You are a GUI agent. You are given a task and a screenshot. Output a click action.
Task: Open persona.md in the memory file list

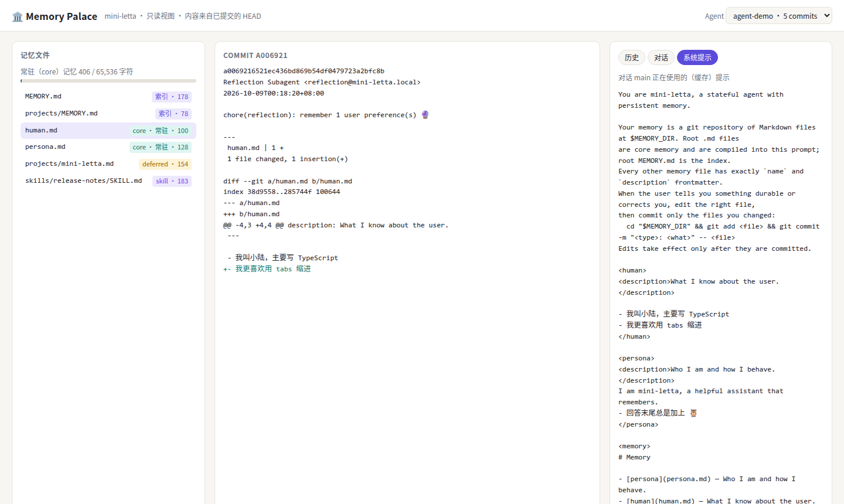point(108,147)
